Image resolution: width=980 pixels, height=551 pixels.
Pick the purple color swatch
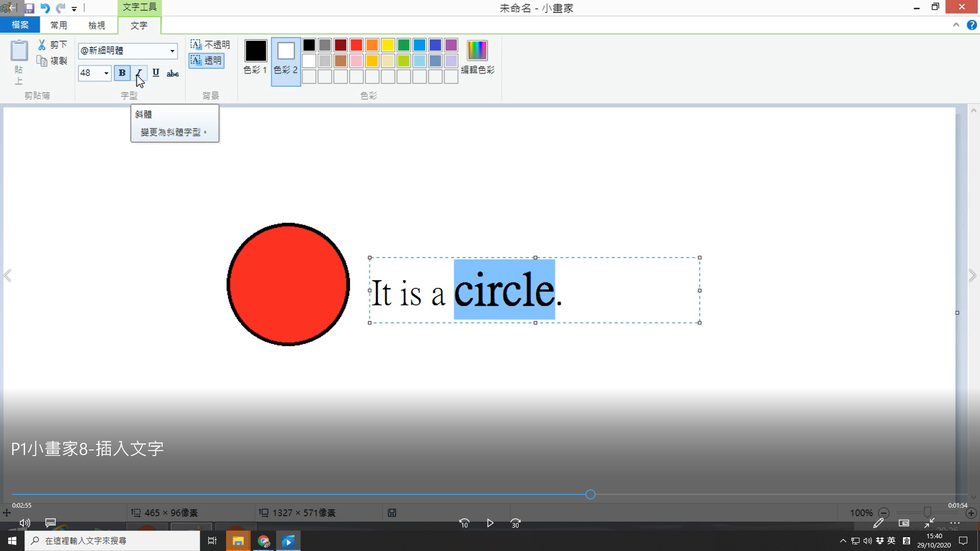coord(451,45)
